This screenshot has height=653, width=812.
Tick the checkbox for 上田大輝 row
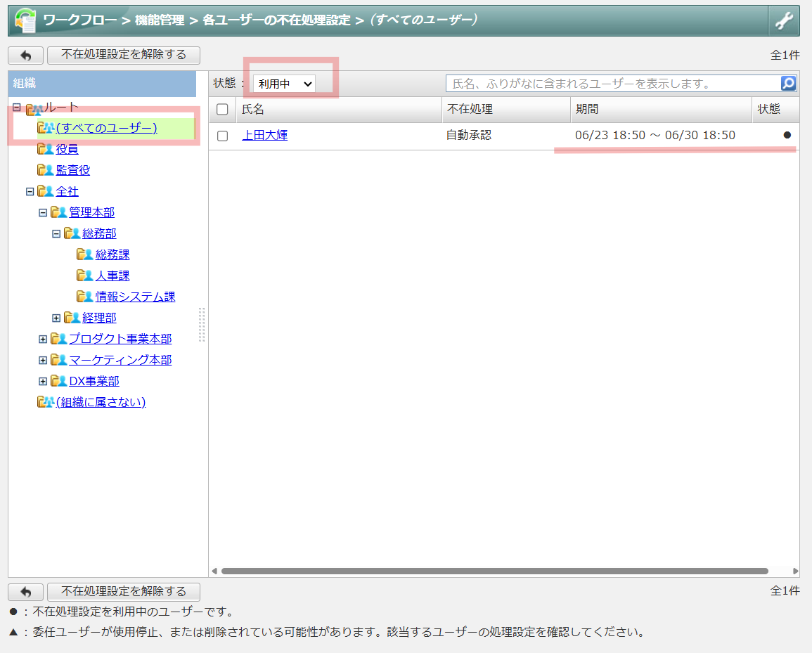(x=222, y=136)
